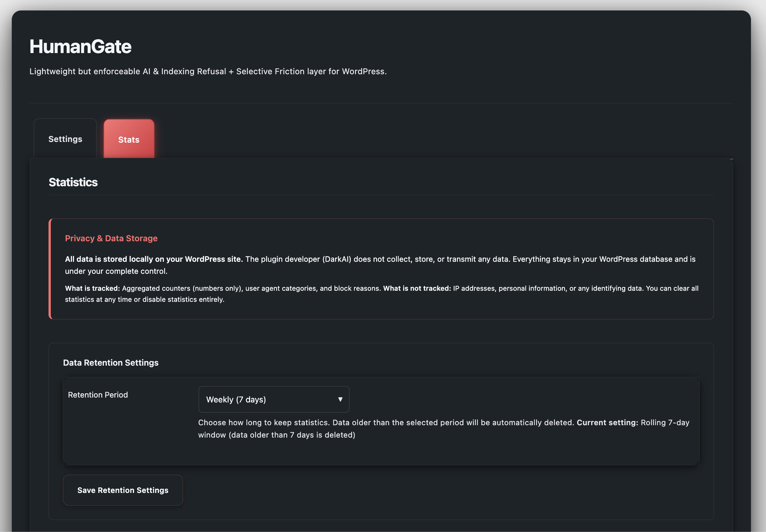Open the Retention Period dropdown
The height and width of the screenshot is (532, 766).
(x=273, y=399)
